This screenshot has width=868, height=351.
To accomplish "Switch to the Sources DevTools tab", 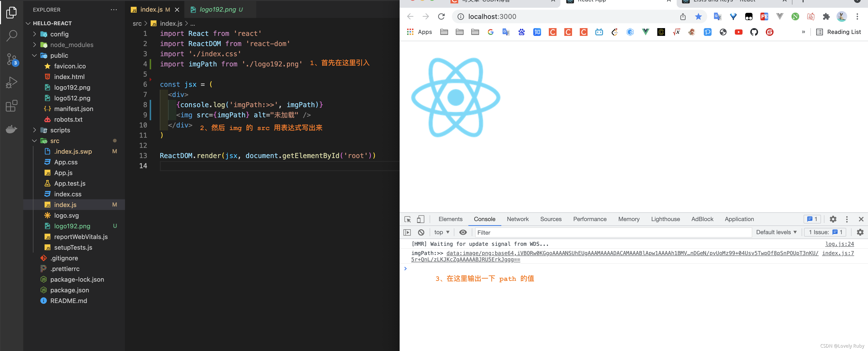I will click(551, 219).
